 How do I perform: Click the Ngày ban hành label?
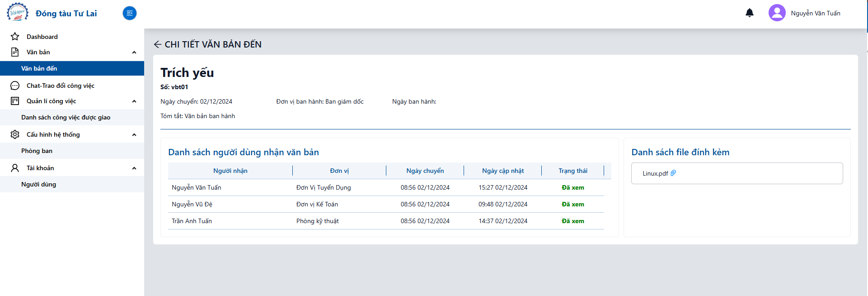[414, 101]
